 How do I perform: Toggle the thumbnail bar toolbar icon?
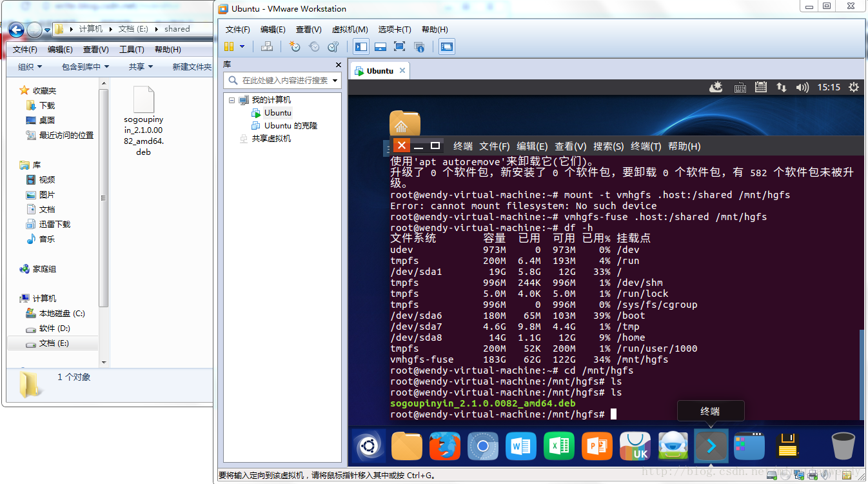380,46
